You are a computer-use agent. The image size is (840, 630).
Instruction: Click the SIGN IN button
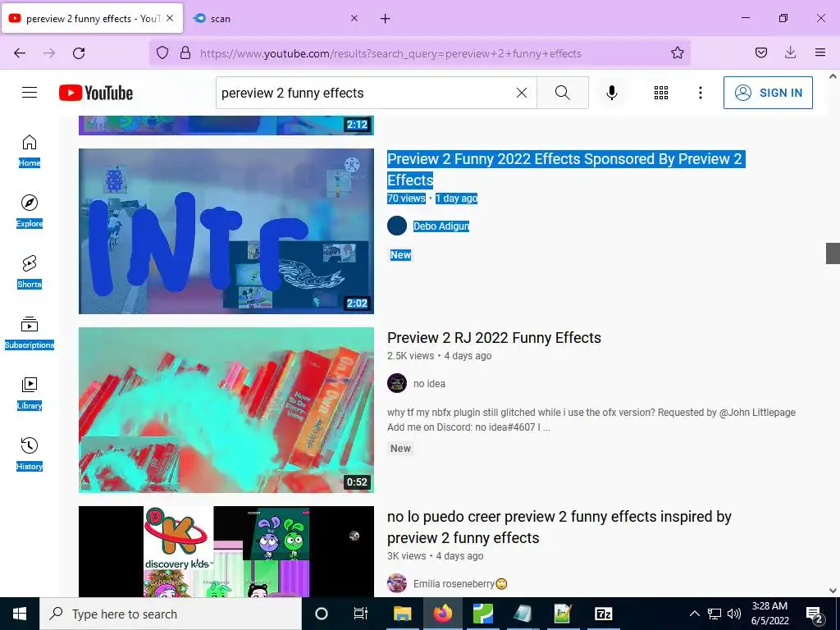coord(768,93)
